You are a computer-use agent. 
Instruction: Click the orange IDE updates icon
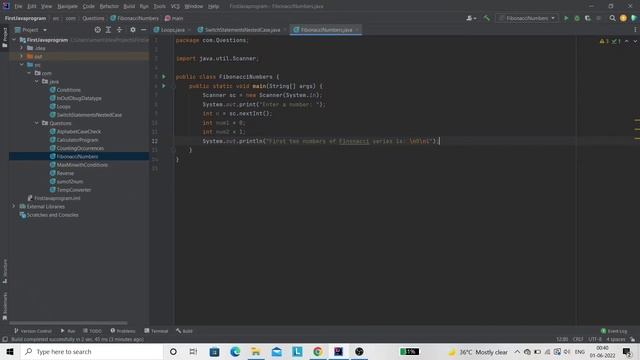pyautogui.click(x=623, y=18)
